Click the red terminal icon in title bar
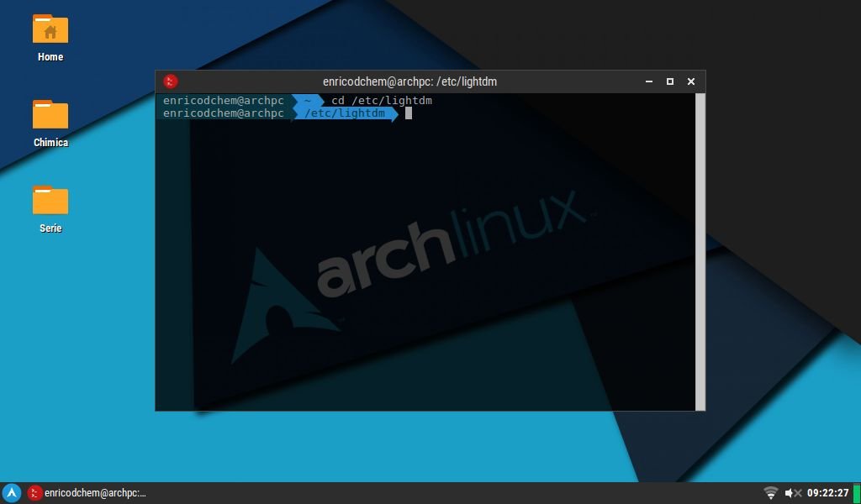 click(x=171, y=81)
